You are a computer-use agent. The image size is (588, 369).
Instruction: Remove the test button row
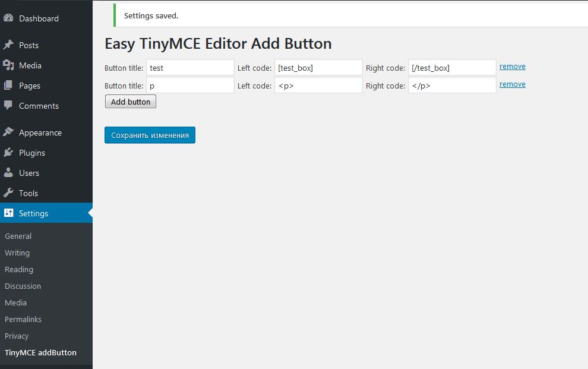tap(512, 67)
